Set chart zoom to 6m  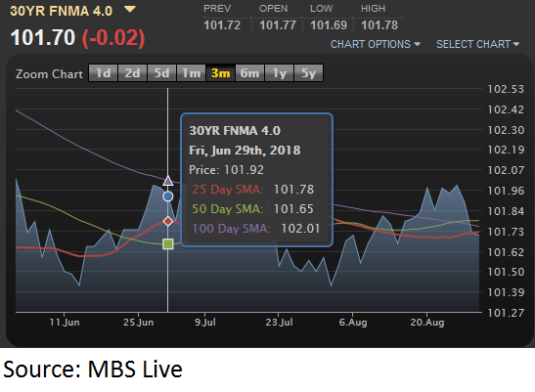point(249,73)
